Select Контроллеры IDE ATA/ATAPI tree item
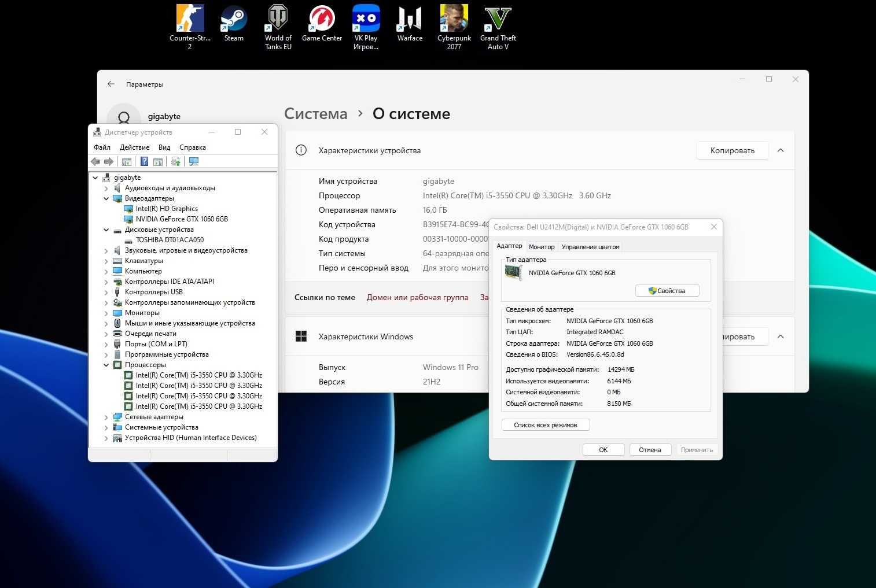The image size is (876, 588). click(170, 282)
